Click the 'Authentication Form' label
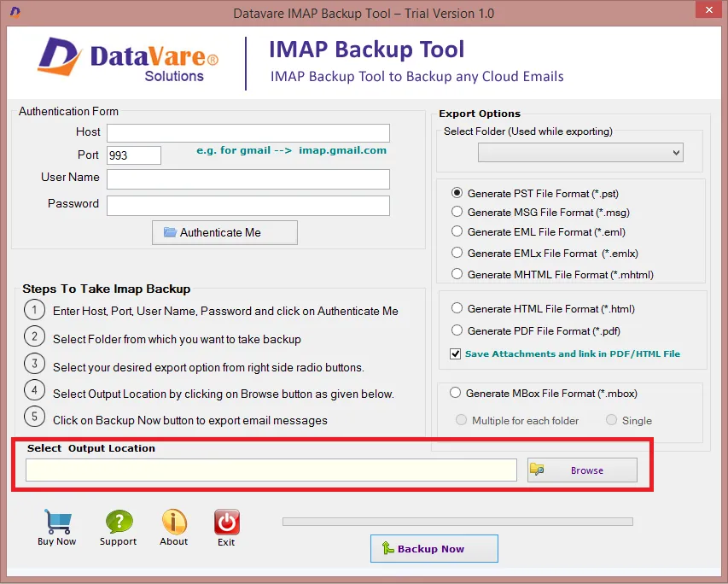 pyautogui.click(x=69, y=112)
